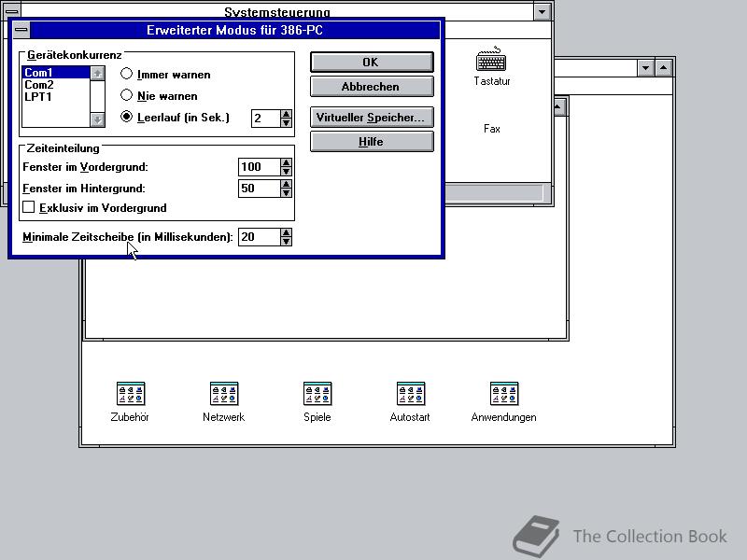747x560 pixels.
Task: Decrease the Fenster im Hintergrund value
Action: [x=286, y=193]
